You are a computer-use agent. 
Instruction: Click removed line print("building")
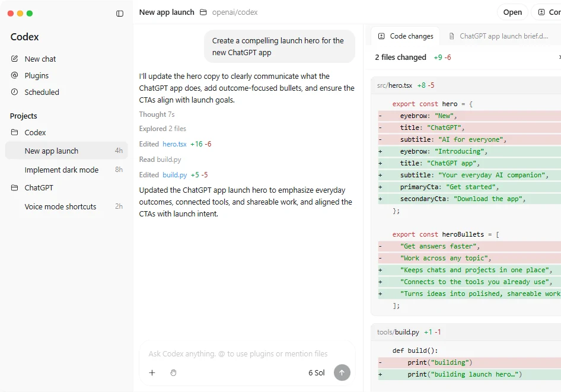pos(470,362)
